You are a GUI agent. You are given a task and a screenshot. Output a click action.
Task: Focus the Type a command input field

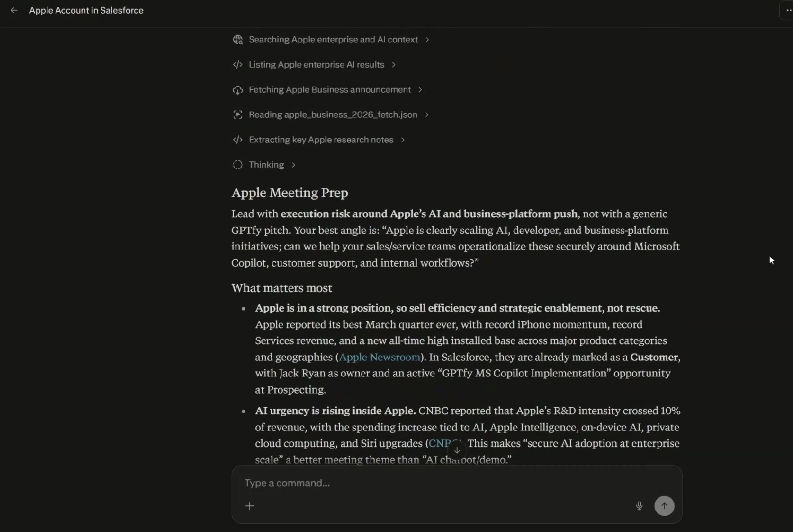coord(457,483)
